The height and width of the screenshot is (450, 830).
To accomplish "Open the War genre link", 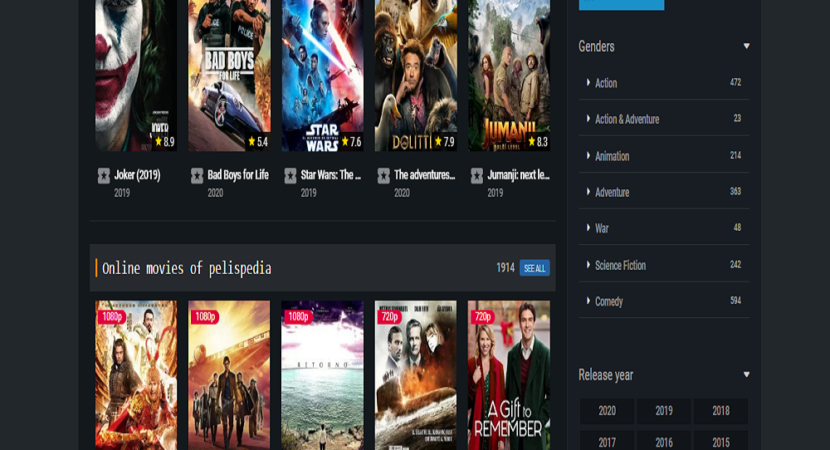I will click(x=602, y=228).
